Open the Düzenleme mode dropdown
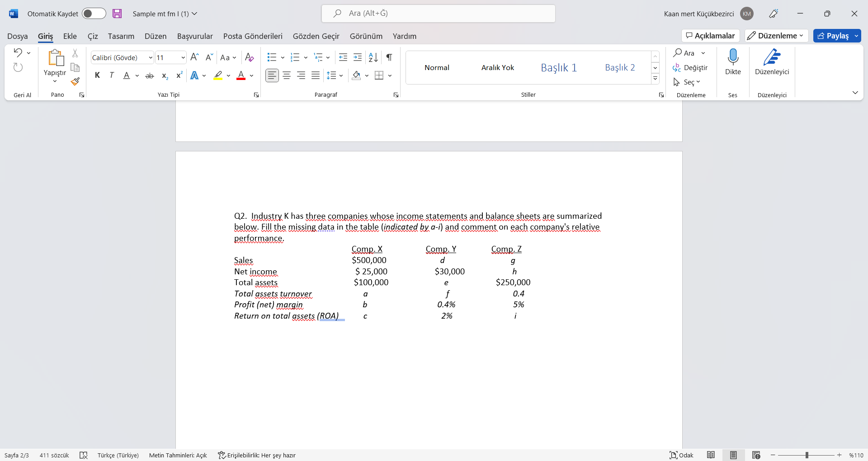This screenshot has width=868, height=461. tap(776, 36)
